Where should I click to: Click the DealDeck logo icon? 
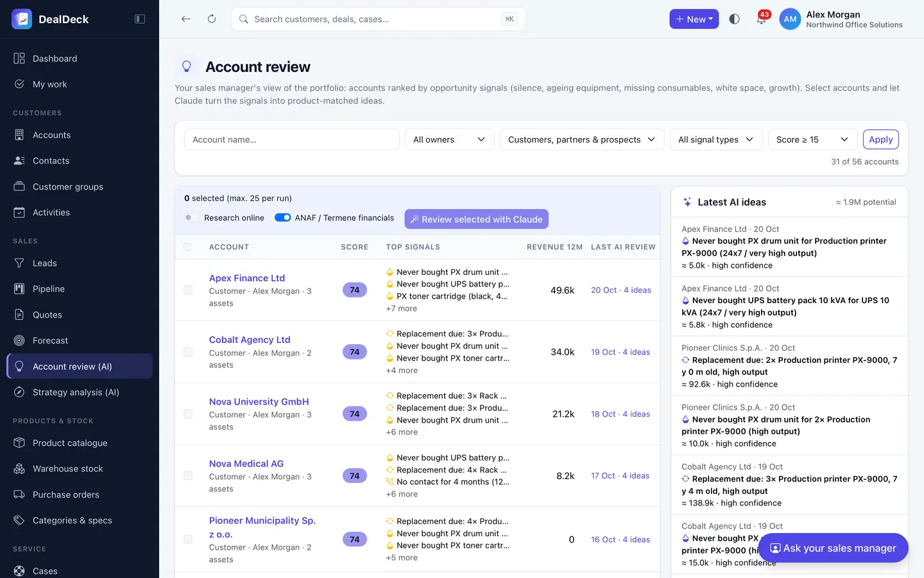[22, 19]
